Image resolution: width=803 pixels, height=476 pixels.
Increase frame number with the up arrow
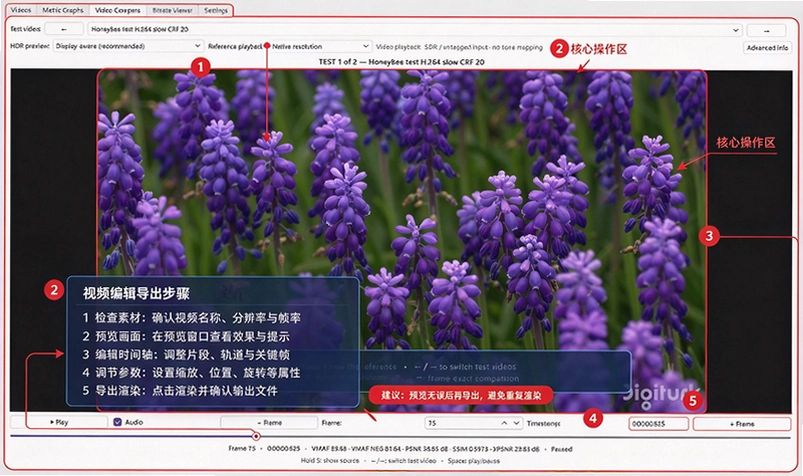(504, 423)
